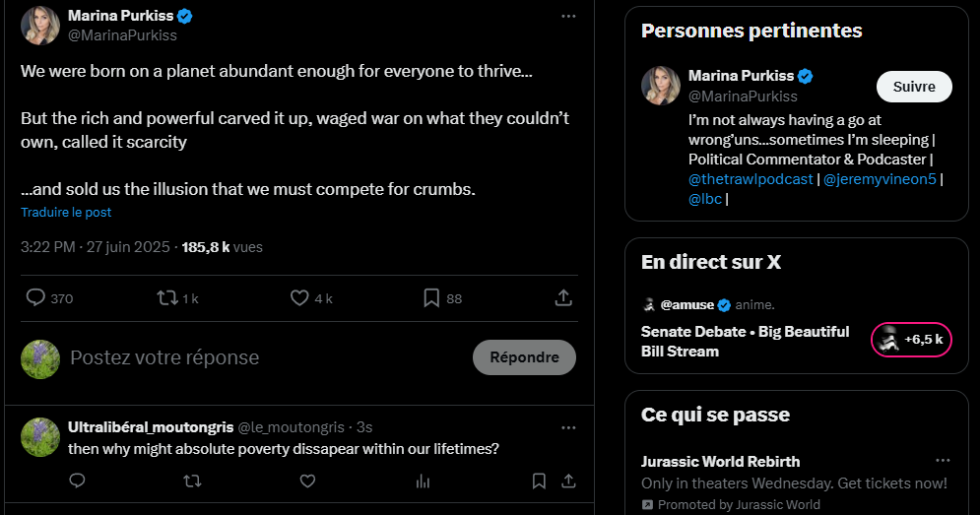Image resolution: width=980 pixels, height=515 pixels.
Task: Click the Répondre button
Action: (524, 357)
